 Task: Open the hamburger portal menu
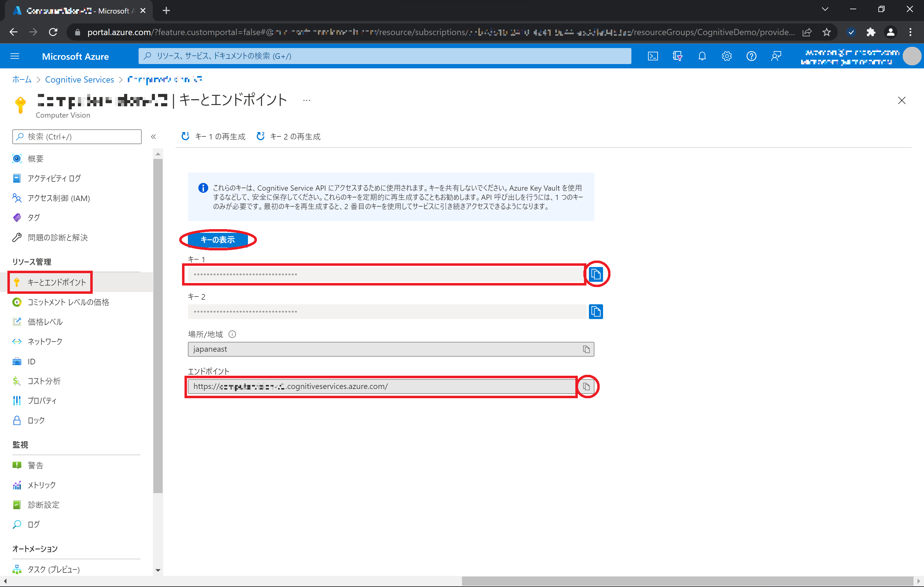pyautogui.click(x=14, y=56)
